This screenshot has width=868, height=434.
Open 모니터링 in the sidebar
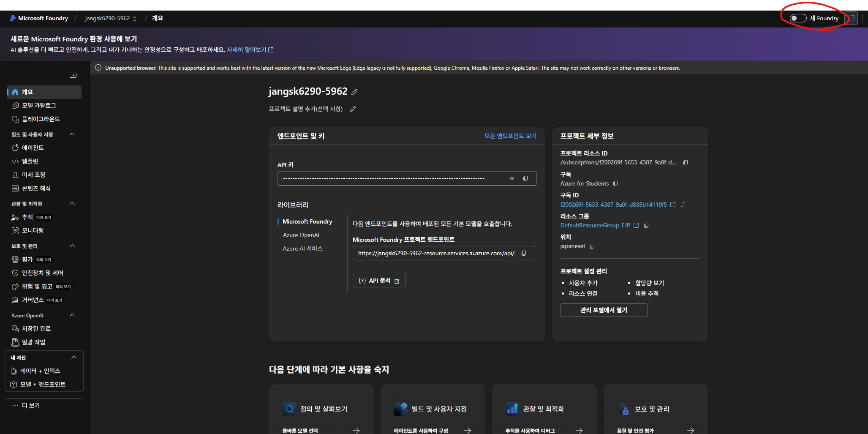(x=44, y=231)
